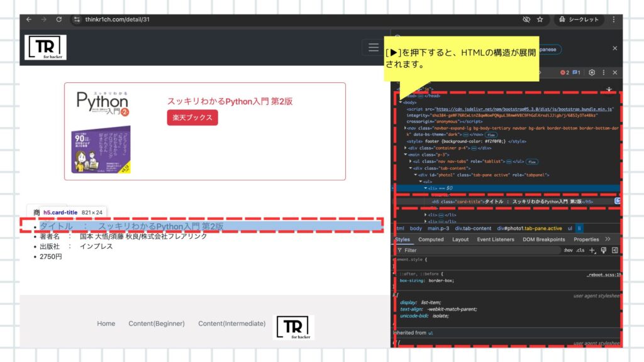Collapse the div tab-content node

click(x=410, y=168)
